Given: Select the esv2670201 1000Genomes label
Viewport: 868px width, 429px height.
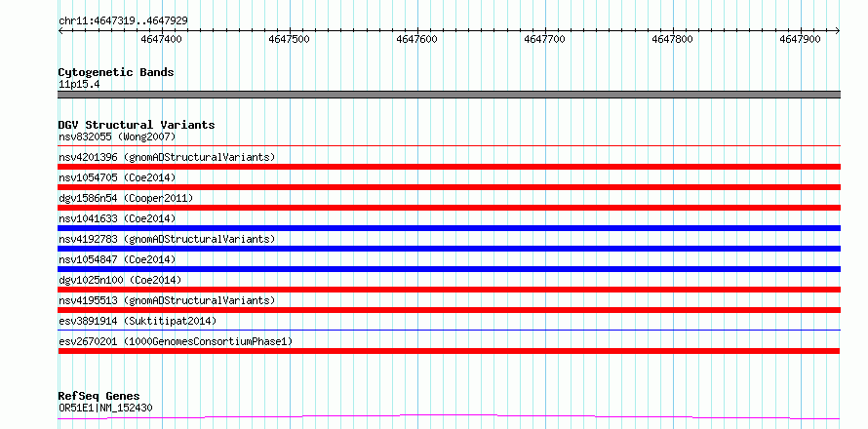Looking at the screenshot, I should click(176, 341).
